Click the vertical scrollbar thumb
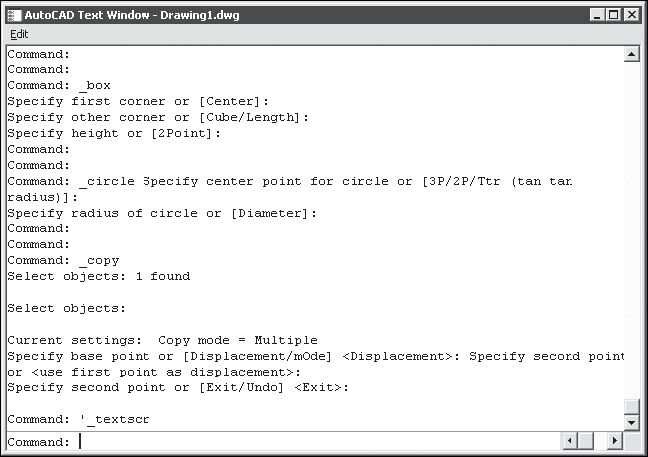Viewport: 648px width, 457px height. pos(631,407)
